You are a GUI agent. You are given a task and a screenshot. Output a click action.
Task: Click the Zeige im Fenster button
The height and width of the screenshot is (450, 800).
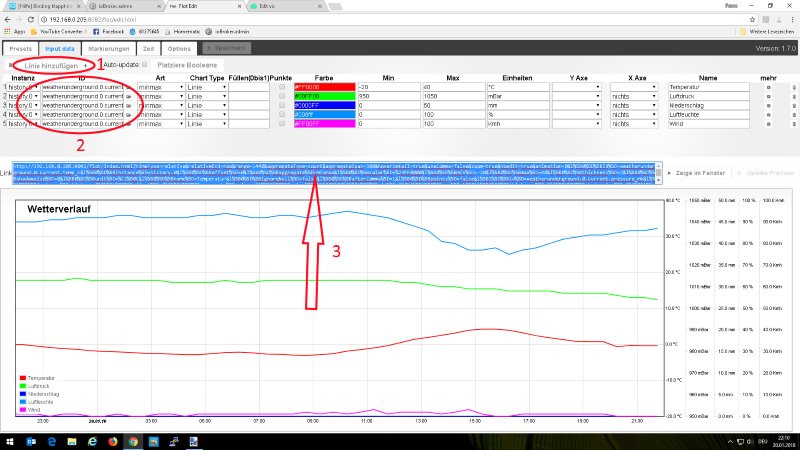pyautogui.click(x=696, y=172)
